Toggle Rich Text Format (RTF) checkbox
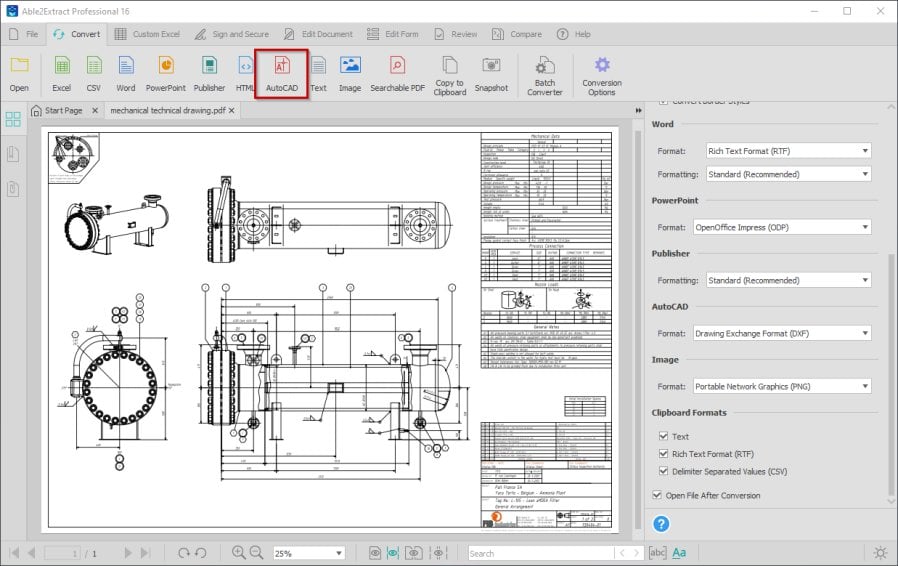Viewport: 898px width, 566px height. point(663,453)
